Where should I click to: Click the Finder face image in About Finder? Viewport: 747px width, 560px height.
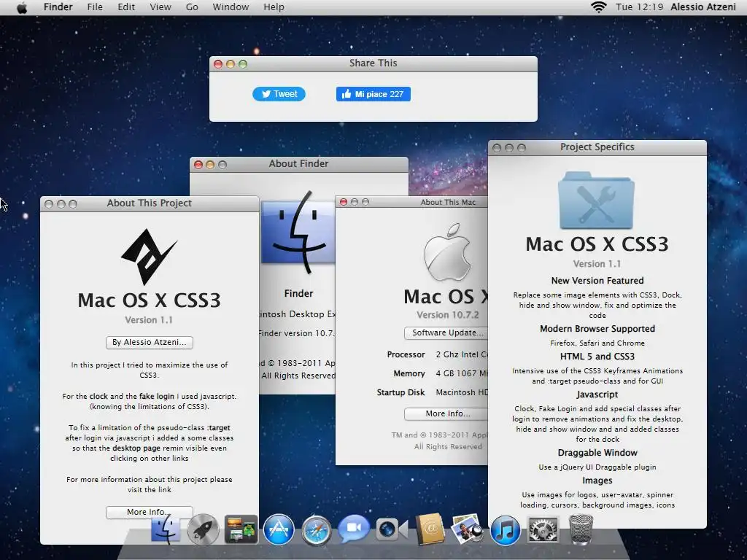coord(298,233)
